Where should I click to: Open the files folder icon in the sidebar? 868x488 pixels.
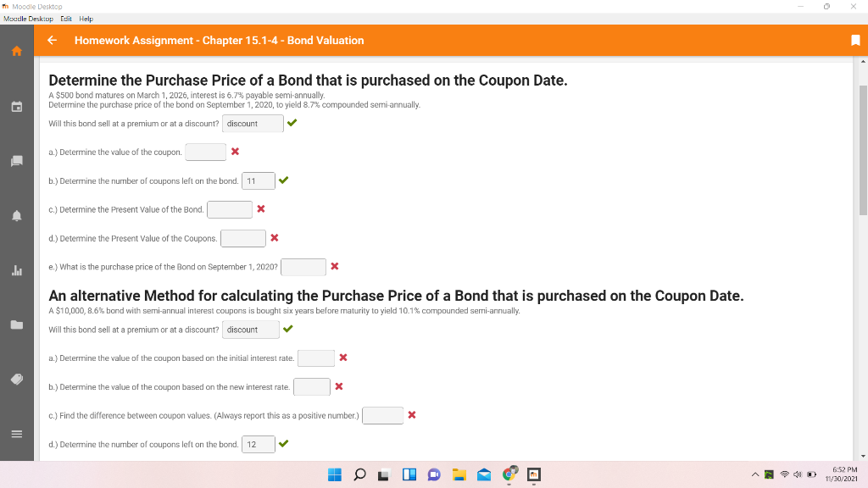[x=17, y=324]
